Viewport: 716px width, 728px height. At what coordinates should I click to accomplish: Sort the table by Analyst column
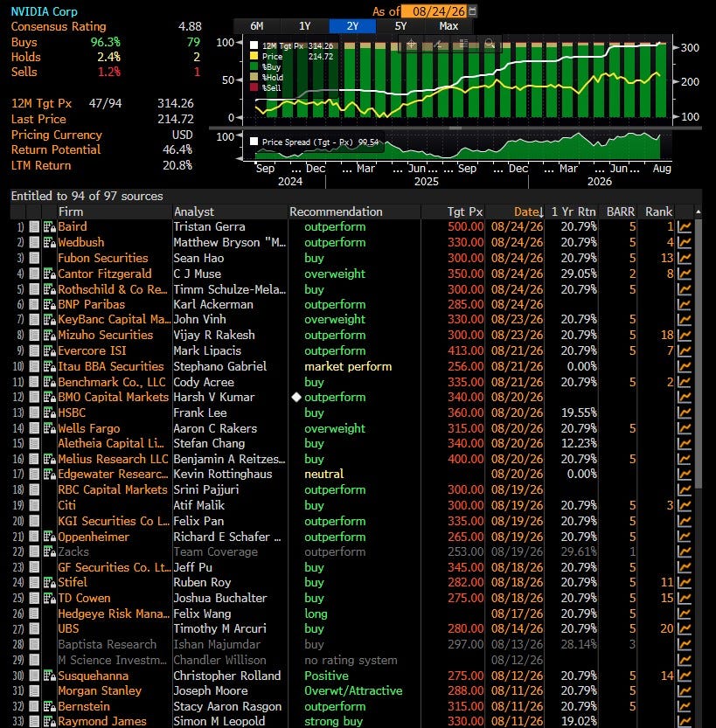[x=194, y=211]
